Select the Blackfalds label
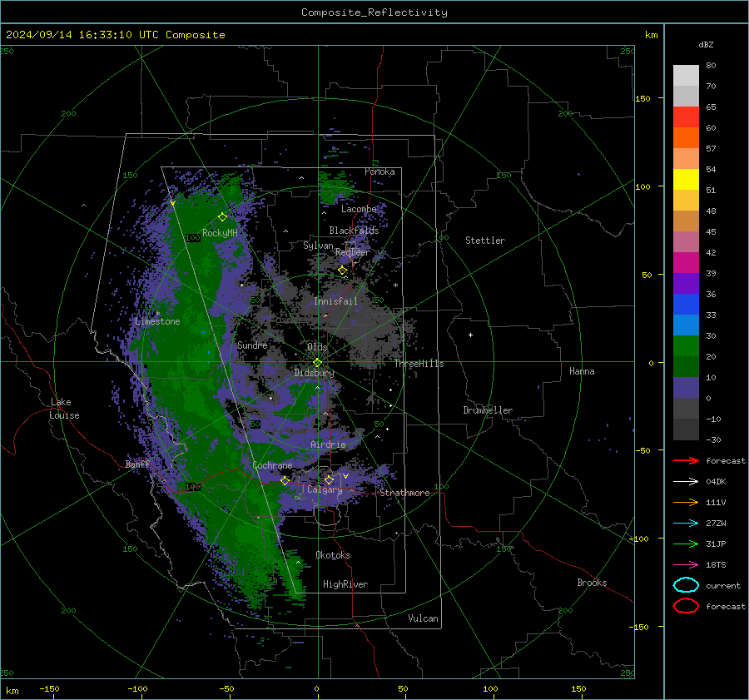Image resolution: width=749 pixels, height=700 pixels. (354, 231)
